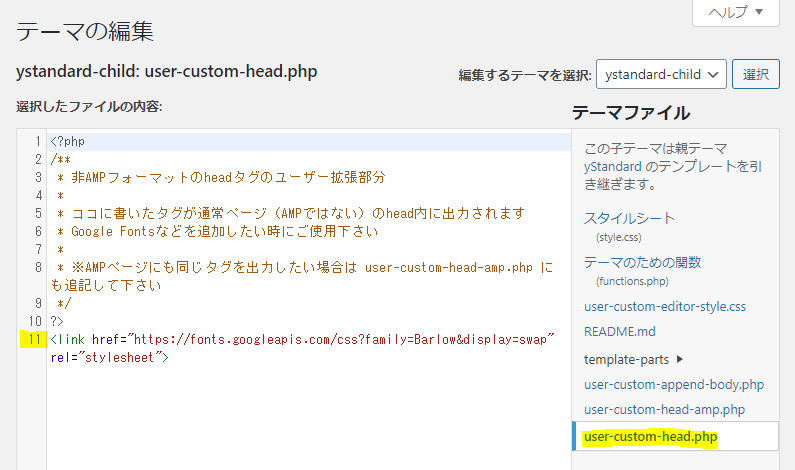
Task: Click the comment line mentioning Google Fonts
Action: point(218,232)
